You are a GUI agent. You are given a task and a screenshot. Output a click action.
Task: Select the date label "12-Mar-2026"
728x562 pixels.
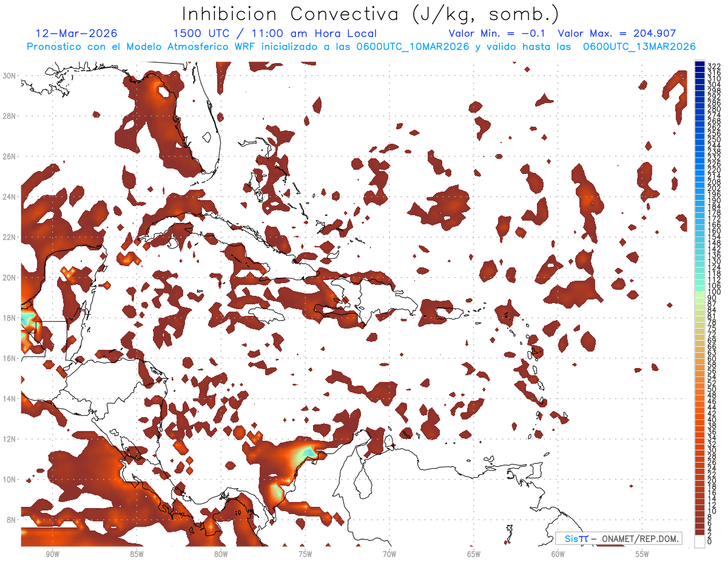click(x=77, y=33)
